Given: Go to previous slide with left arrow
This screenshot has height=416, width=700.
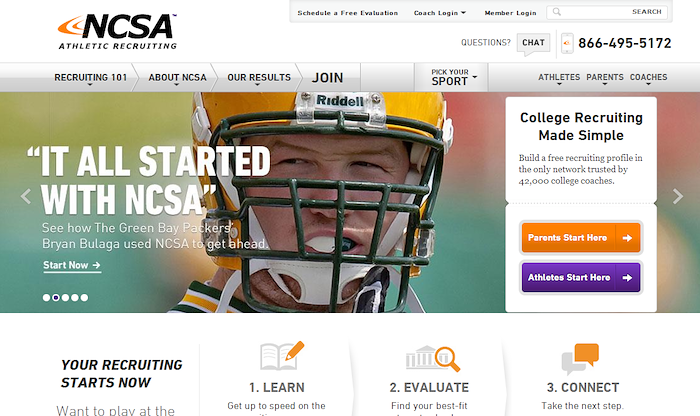Looking at the screenshot, I should pos(26,196).
